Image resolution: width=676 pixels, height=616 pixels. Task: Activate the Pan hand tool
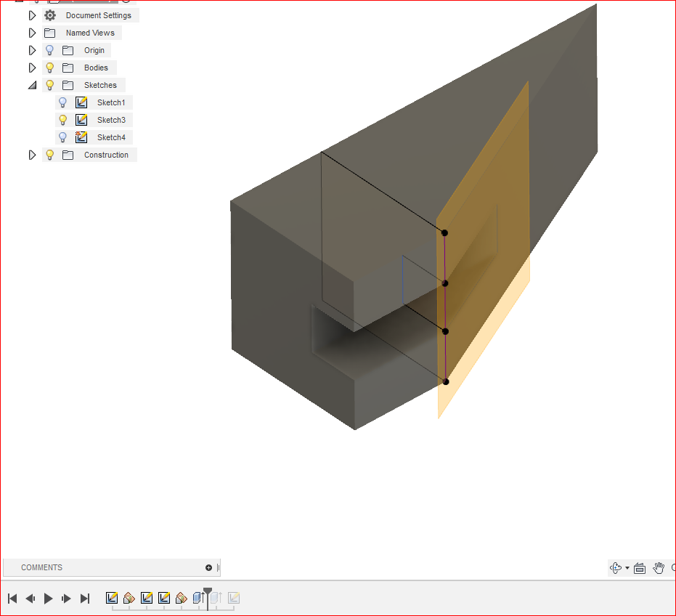659,568
